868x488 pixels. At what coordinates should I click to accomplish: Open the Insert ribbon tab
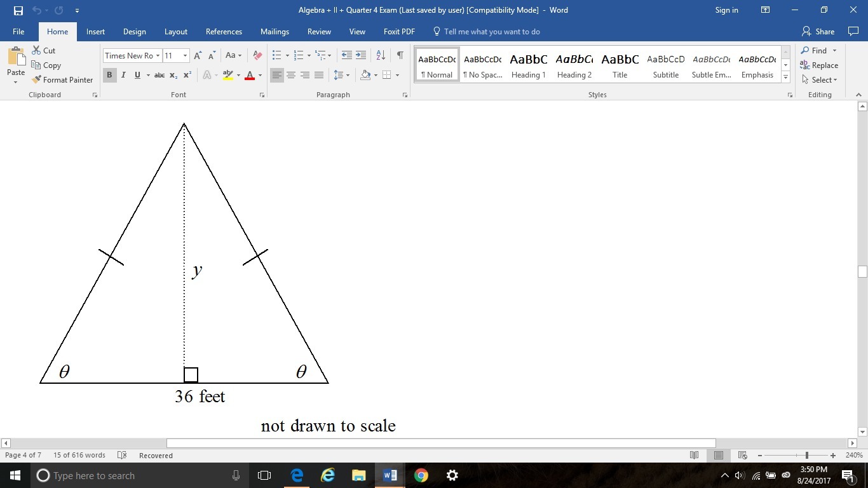tap(95, 32)
